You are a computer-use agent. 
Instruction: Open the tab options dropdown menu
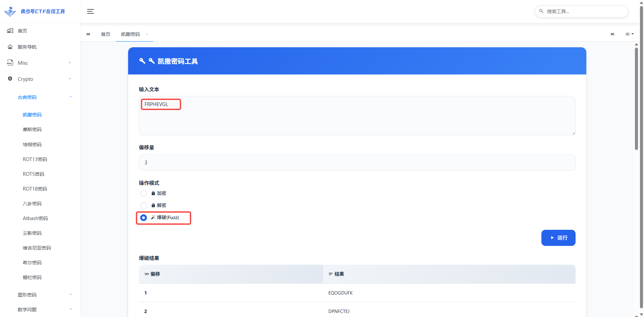(x=629, y=34)
